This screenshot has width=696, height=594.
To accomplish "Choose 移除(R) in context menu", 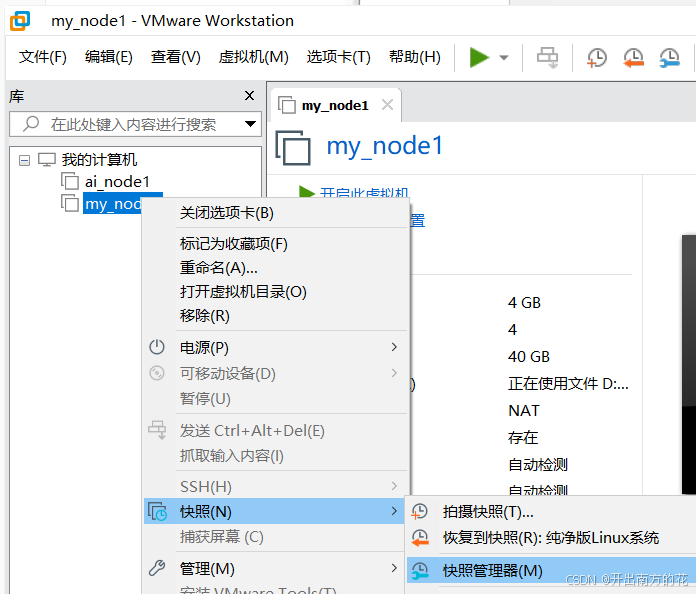I will point(275,316).
